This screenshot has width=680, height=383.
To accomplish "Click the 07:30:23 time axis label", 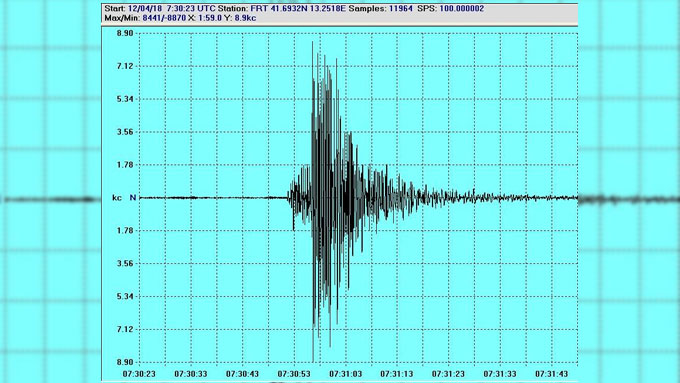I will (x=139, y=374).
